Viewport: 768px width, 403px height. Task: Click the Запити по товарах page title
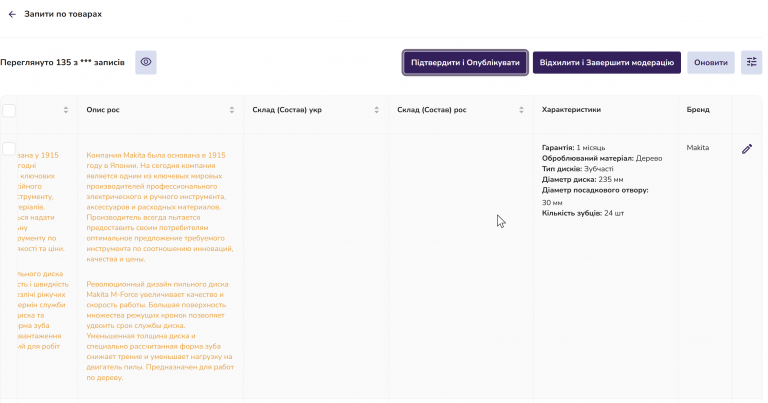[x=63, y=14]
